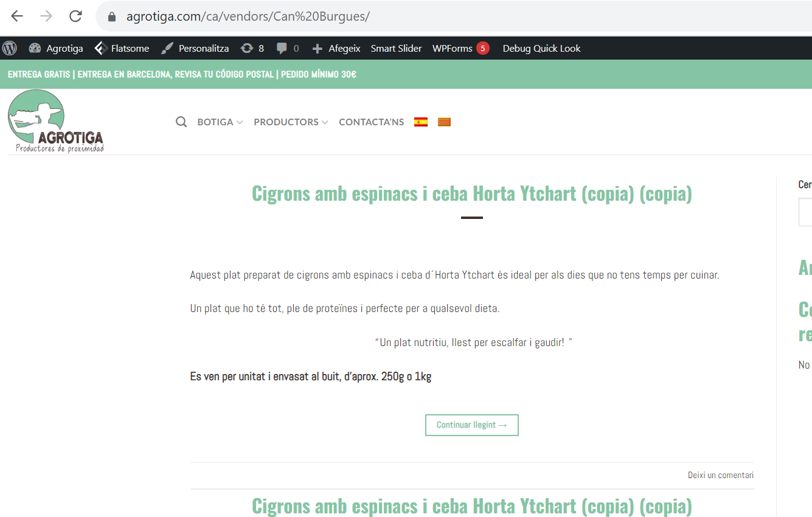Image resolution: width=812 pixels, height=517 pixels.
Task: Open Debug Quick Look
Action: point(541,48)
